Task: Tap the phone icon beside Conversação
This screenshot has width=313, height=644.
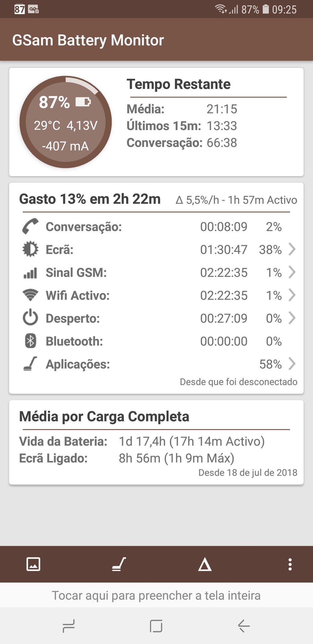Action: click(30, 226)
